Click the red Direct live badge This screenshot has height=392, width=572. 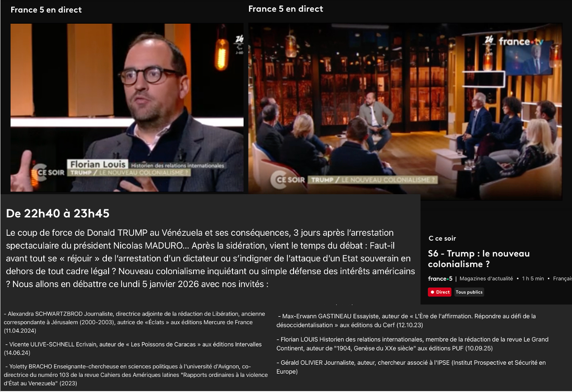439,292
